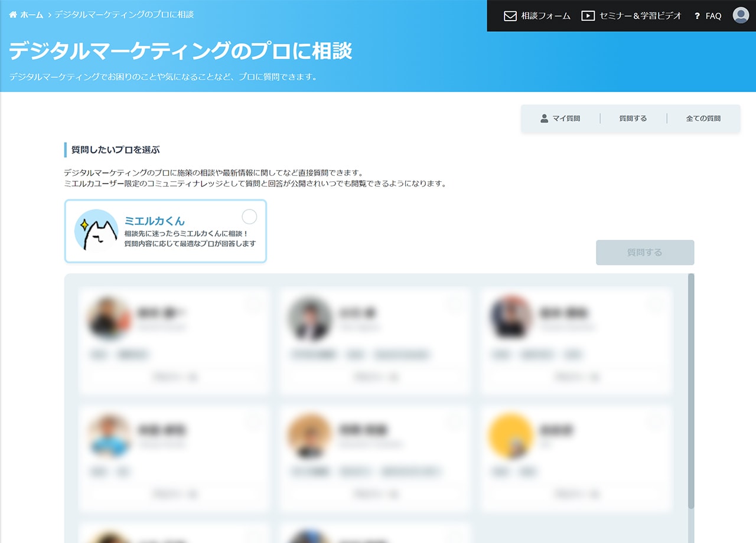Click the ミエルカくん cat mascot image
756x543 pixels.
click(x=96, y=231)
